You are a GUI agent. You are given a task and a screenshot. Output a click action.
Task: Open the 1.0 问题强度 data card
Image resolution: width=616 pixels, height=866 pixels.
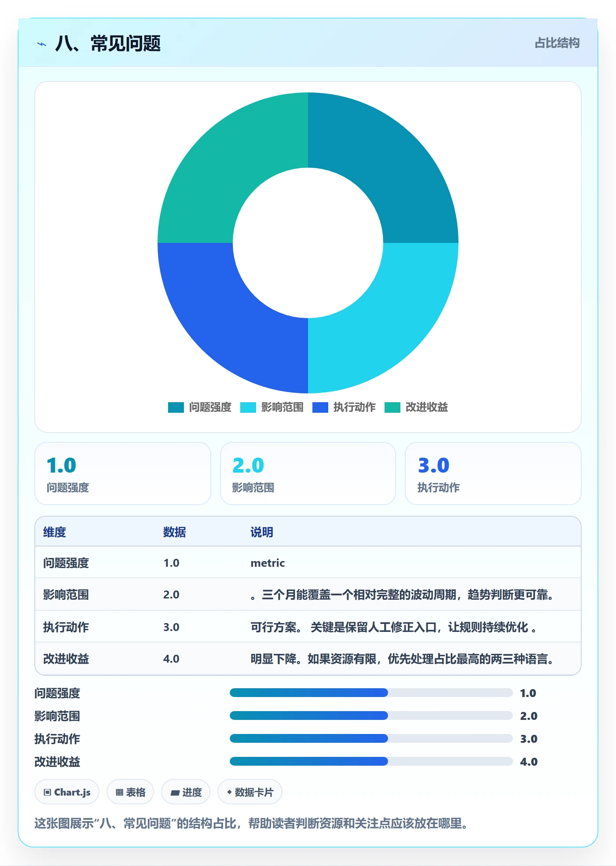123,473
